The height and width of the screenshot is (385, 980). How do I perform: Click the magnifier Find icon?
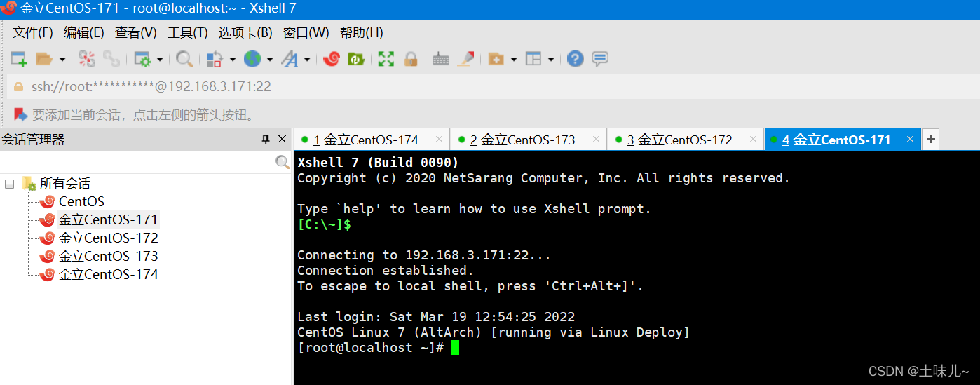pos(184,60)
